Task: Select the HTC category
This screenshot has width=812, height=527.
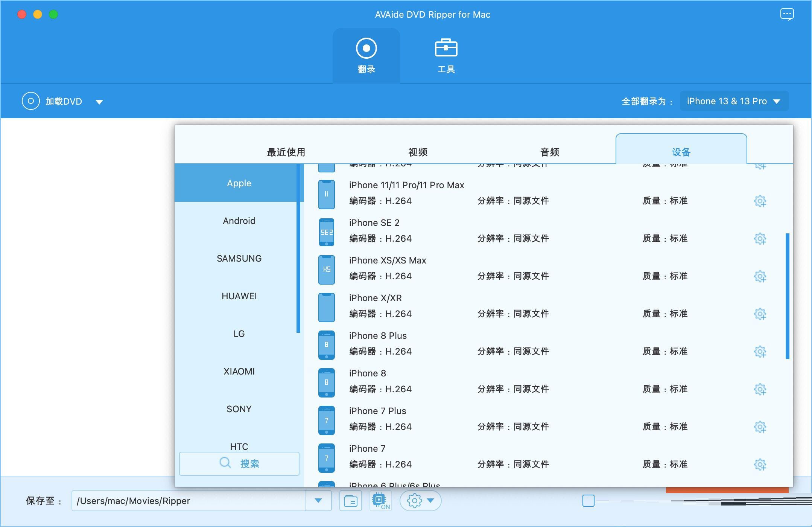Action: pos(239,446)
